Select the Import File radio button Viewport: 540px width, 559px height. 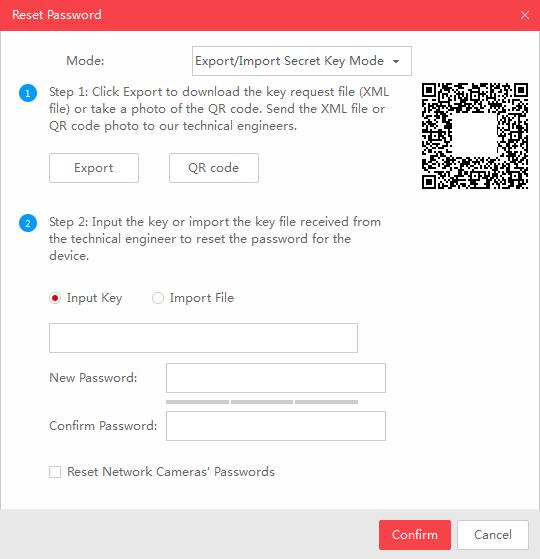coord(158,298)
